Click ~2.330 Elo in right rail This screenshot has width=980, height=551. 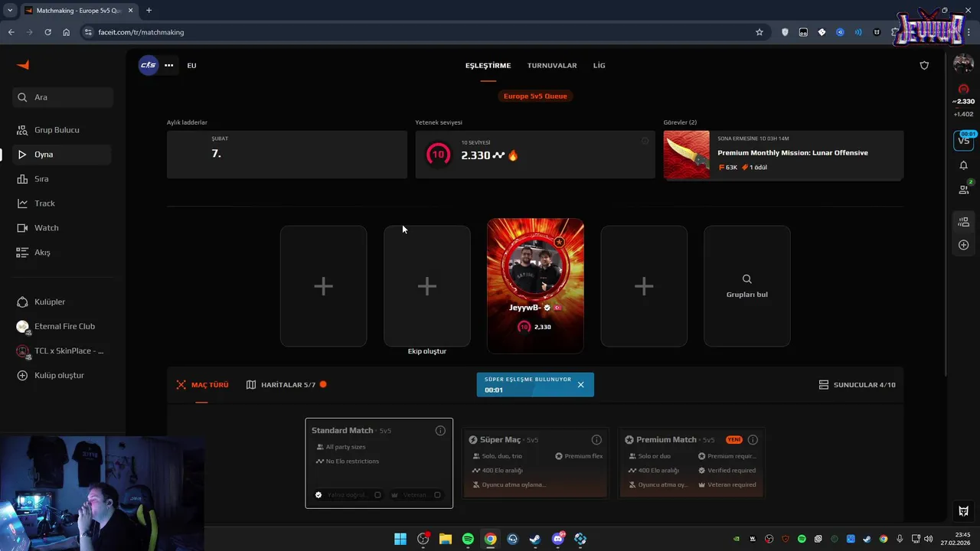[963, 101]
